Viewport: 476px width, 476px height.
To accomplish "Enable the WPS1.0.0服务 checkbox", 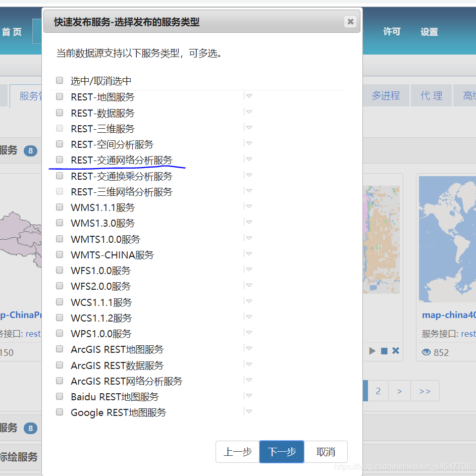I will coord(60,333).
